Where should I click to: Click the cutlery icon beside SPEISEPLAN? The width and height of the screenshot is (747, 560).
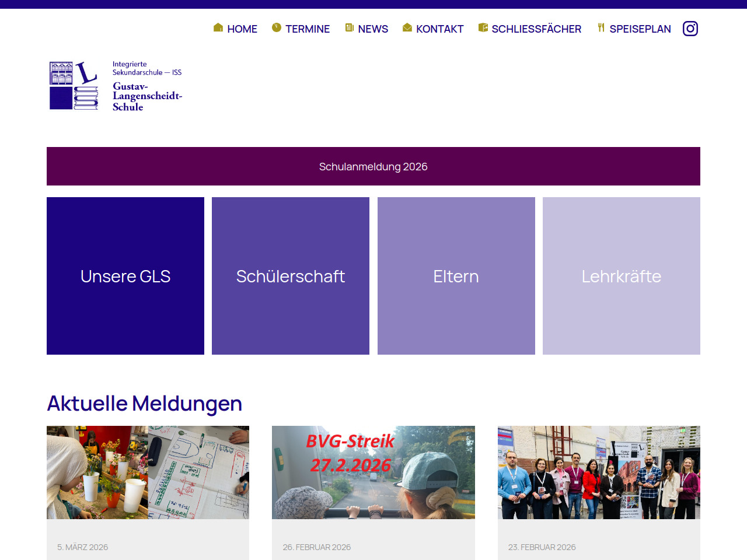click(x=601, y=27)
